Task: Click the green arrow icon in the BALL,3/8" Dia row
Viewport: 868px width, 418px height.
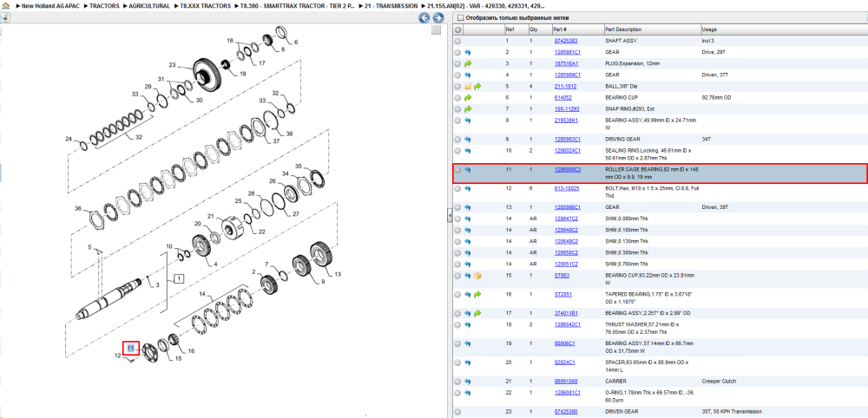Action: click(x=477, y=86)
